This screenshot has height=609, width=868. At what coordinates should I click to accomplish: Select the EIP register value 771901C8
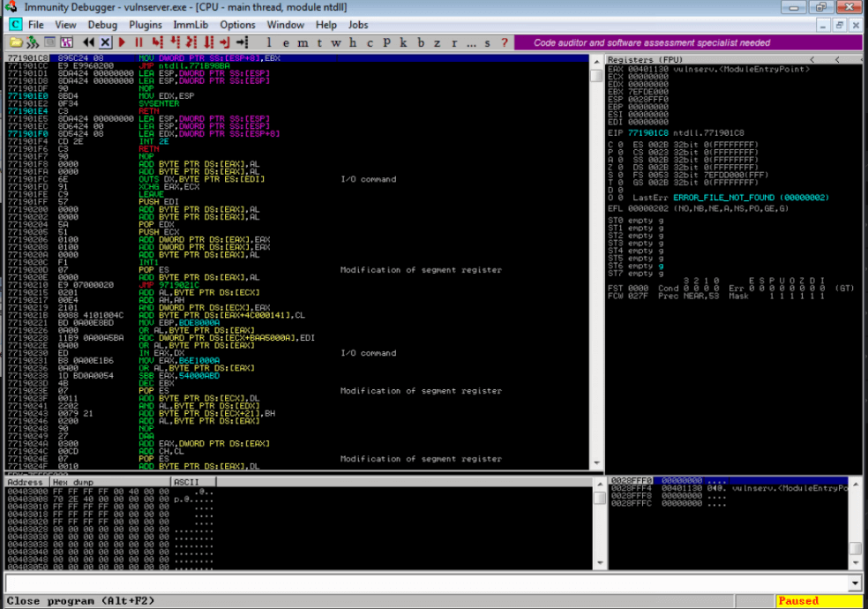[x=647, y=133]
